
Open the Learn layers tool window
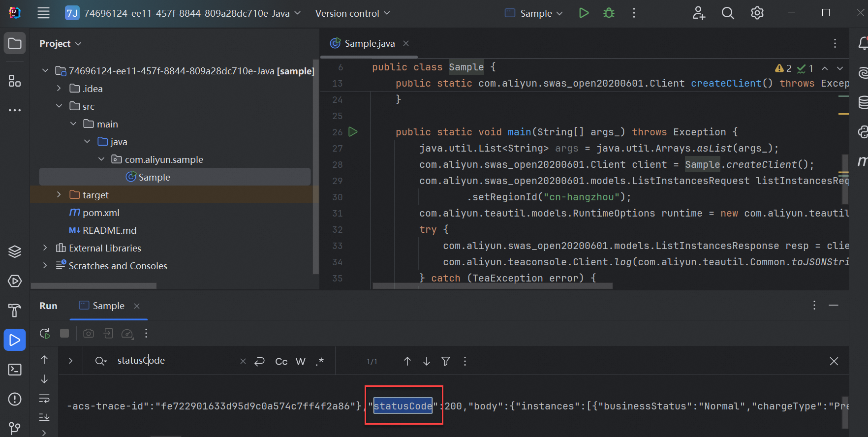tap(15, 251)
